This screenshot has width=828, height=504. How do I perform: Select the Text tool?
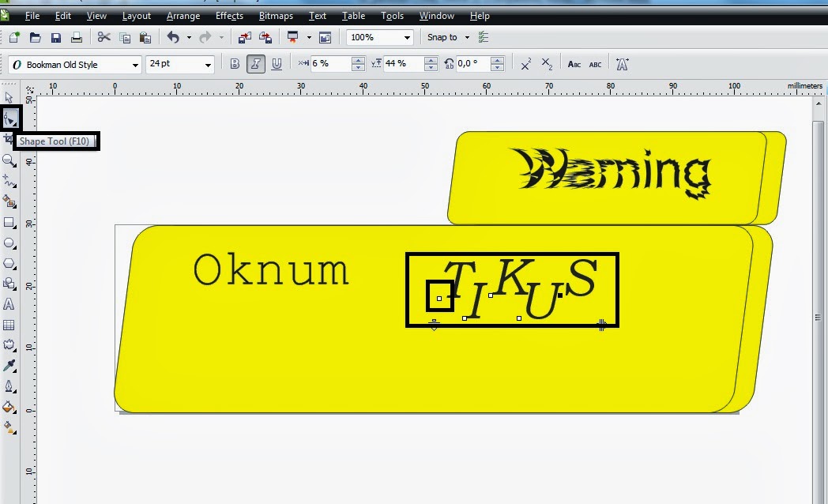click(x=9, y=304)
